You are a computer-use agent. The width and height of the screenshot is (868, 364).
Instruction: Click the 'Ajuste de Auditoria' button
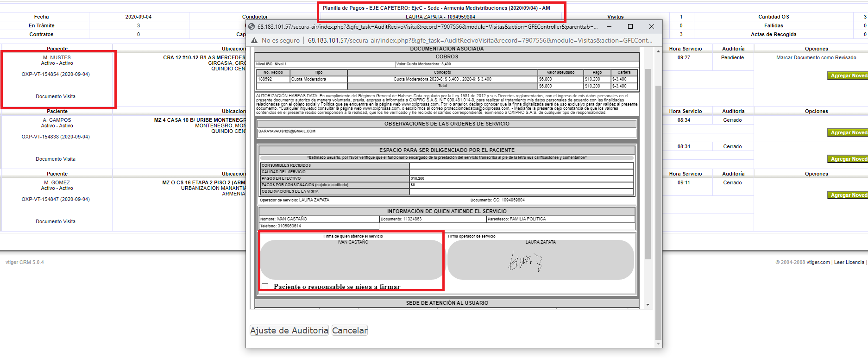point(289,330)
